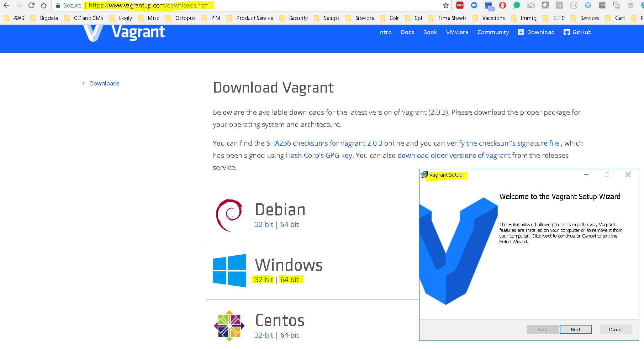The width and height of the screenshot is (644, 349).
Task: Bookmark this page with the star icon
Action: 445,5
